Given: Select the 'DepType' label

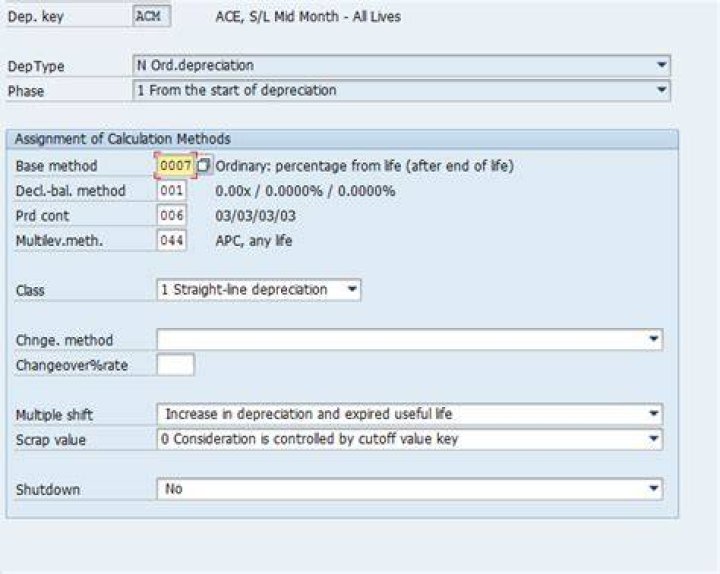Looking at the screenshot, I should click(36, 66).
